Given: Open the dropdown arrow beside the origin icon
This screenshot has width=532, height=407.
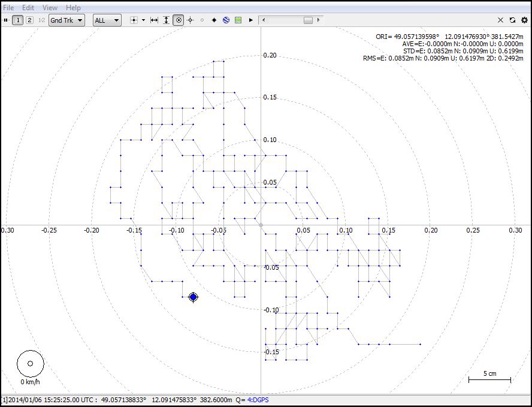Looking at the screenshot, I should point(143,20).
